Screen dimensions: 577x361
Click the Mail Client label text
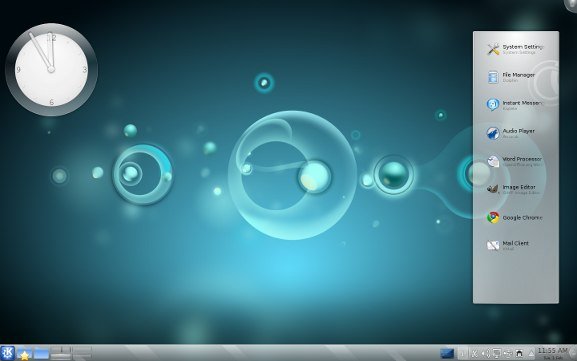pyautogui.click(x=516, y=243)
